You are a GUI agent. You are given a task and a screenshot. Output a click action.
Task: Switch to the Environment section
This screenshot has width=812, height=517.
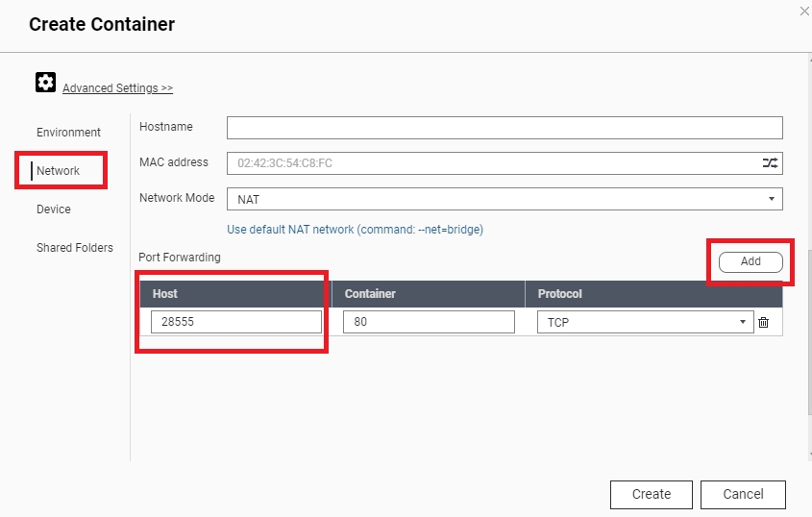[x=68, y=133]
